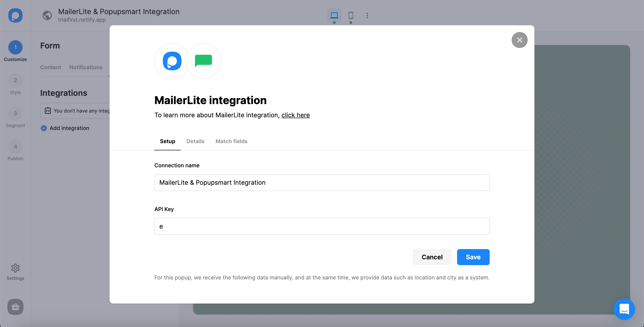
Task: Go to step 1 Customize
Action: (x=15, y=51)
